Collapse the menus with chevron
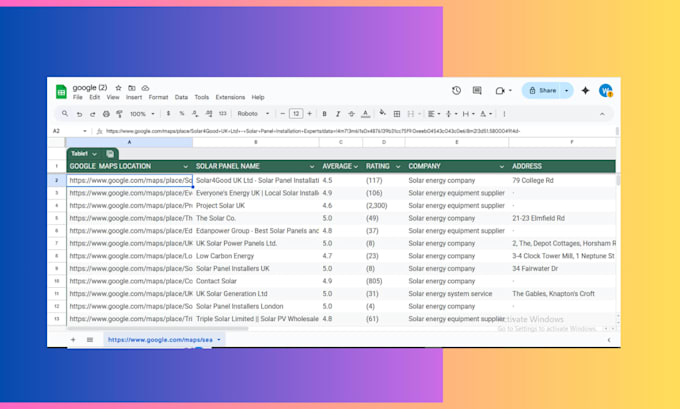Image resolution: width=680 pixels, height=409 pixels. click(602, 114)
